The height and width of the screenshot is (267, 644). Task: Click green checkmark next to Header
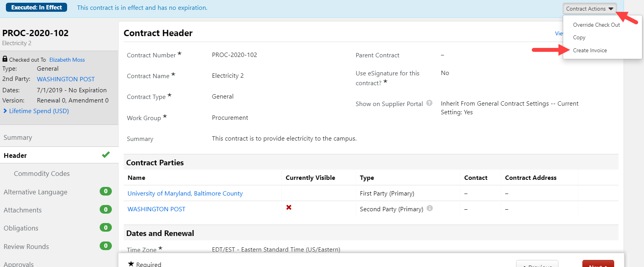106,155
